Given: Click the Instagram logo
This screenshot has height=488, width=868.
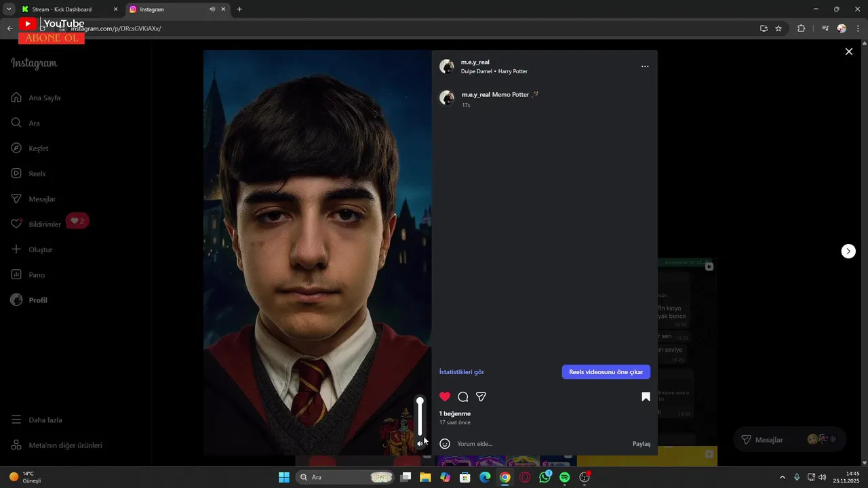Looking at the screenshot, I should pos(34,64).
